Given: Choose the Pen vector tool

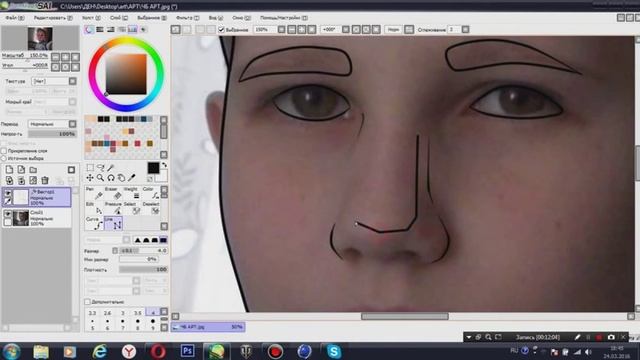Looking at the screenshot, I should (x=95, y=193).
